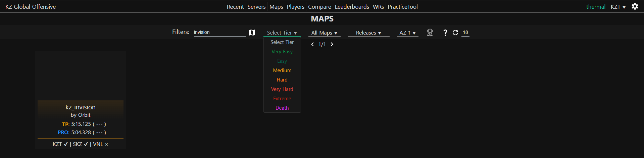Click the KZT ✓ mode label on the kz_invision card

coord(60,144)
